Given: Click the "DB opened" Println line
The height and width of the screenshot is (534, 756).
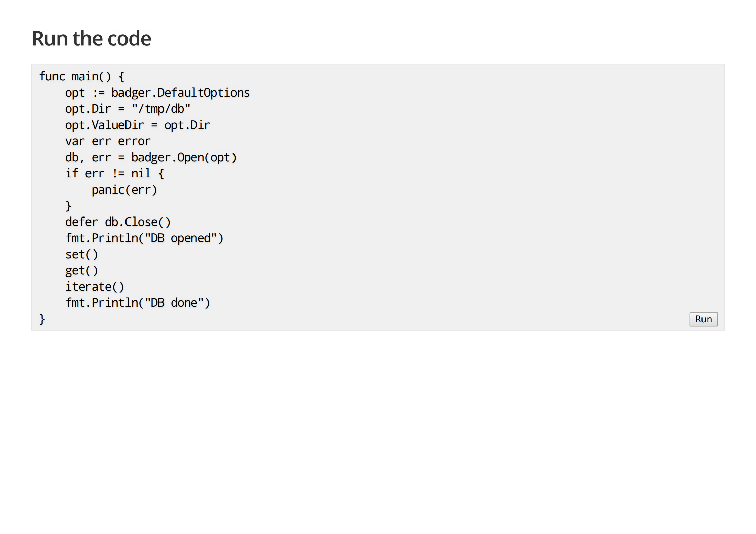Looking at the screenshot, I should point(144,238).
